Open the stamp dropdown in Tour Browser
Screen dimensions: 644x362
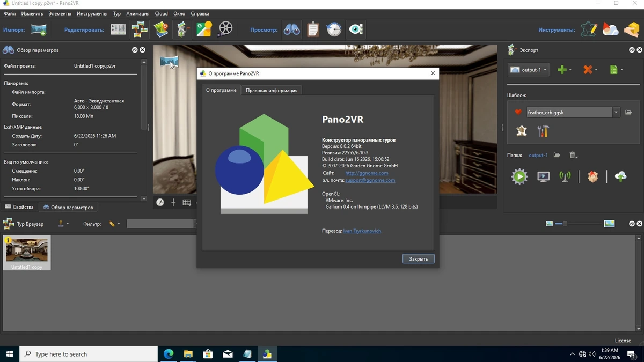63,224
